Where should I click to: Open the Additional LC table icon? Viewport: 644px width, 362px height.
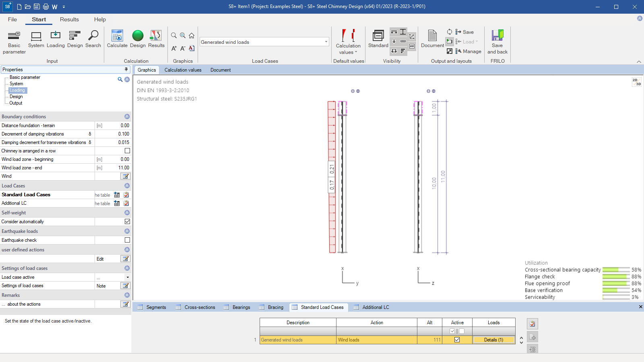click(x=117, y=203)
